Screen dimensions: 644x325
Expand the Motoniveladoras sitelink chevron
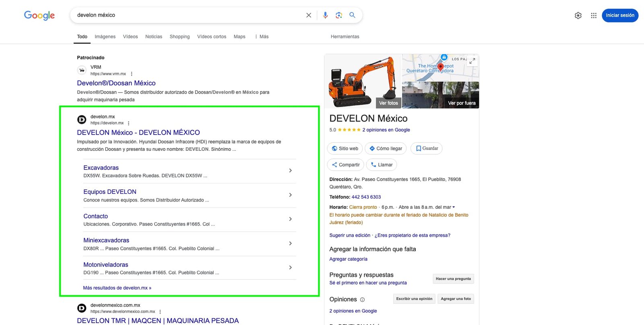tap(291, 267)
